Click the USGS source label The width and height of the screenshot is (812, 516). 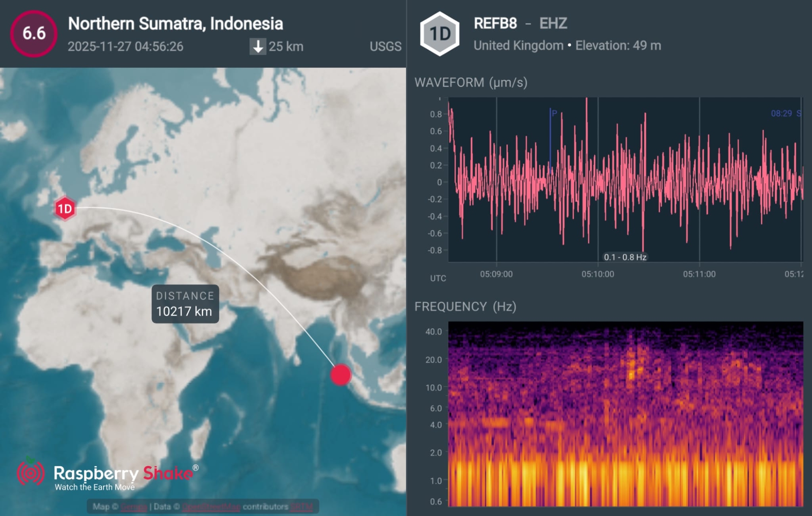point(385,47)
